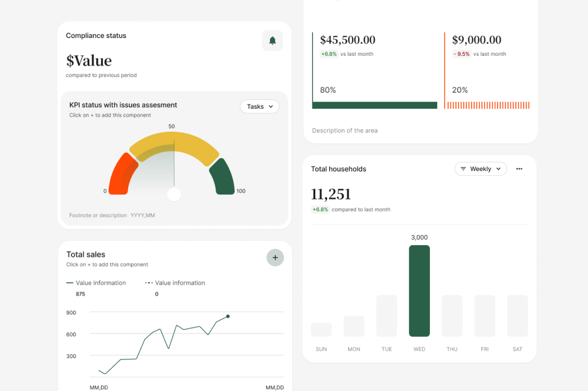Click the $45,500.00 amount

point(347,40)
